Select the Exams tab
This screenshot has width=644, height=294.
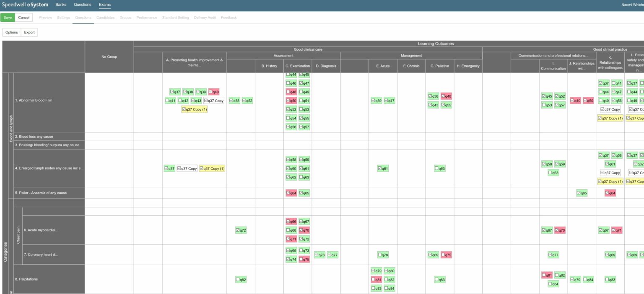coord(104,5)
